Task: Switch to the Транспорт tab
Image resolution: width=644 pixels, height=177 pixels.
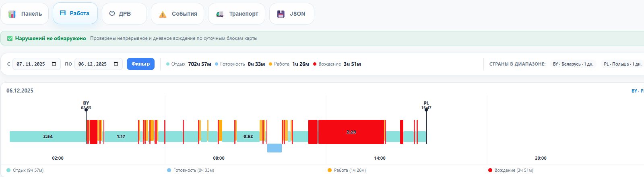Action: (237, 14)
